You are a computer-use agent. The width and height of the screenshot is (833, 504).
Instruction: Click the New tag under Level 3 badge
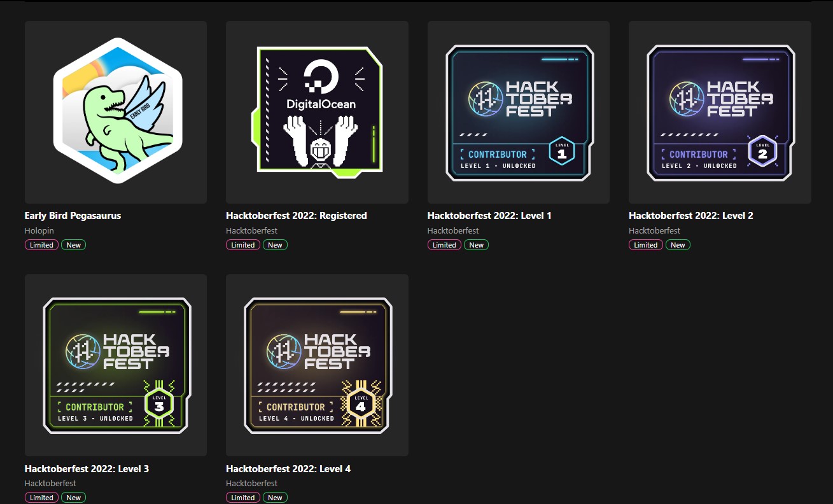click(73, 497)
